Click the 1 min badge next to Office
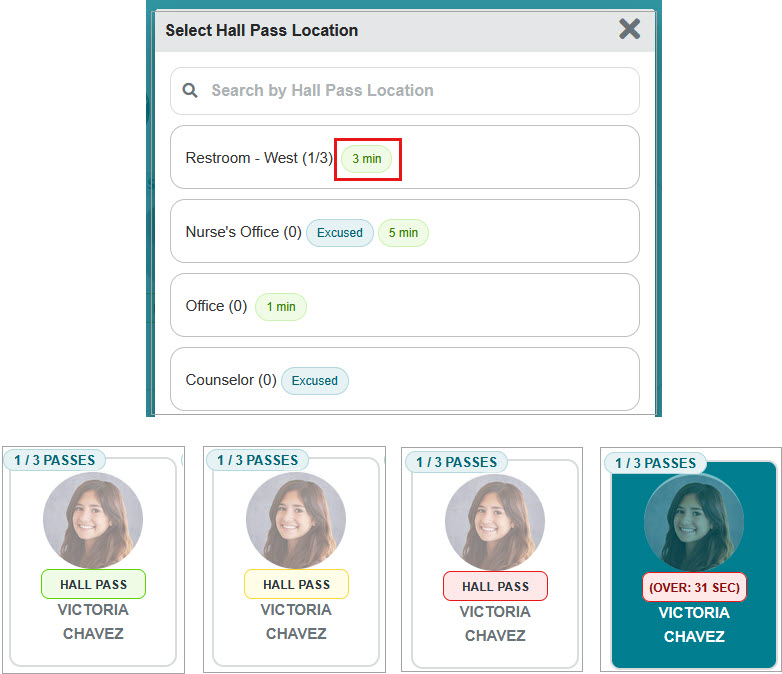The image size is (782, 674). [x=281, y=307]
